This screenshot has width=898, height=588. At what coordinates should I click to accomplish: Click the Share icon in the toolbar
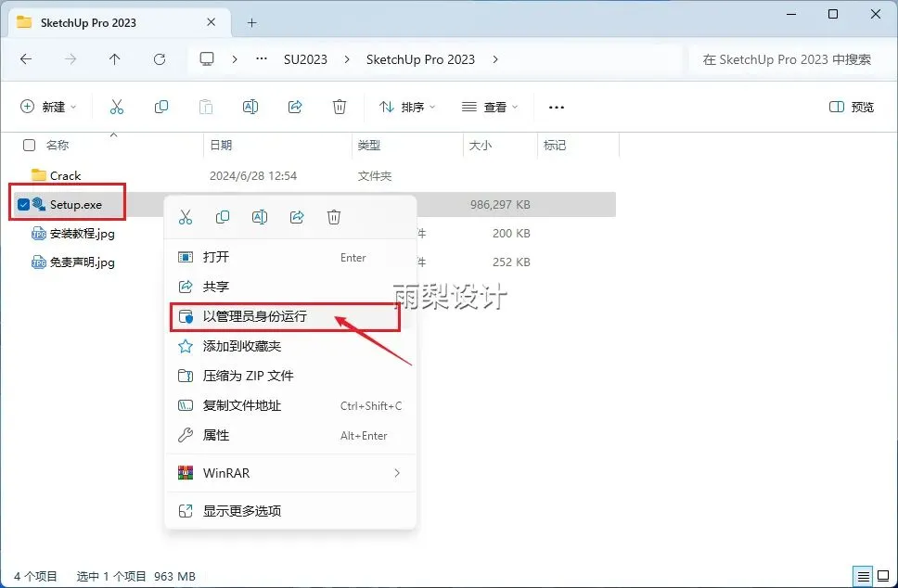(295, 107)
